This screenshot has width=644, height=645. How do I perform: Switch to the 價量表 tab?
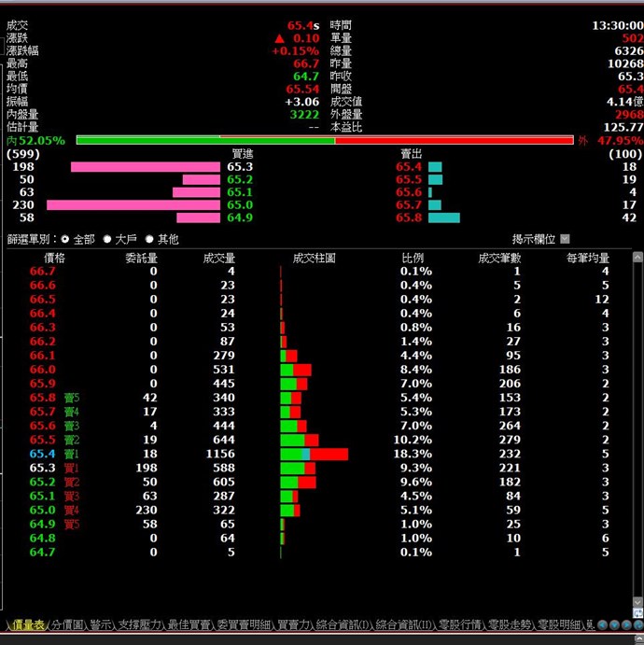coord(28,625)
